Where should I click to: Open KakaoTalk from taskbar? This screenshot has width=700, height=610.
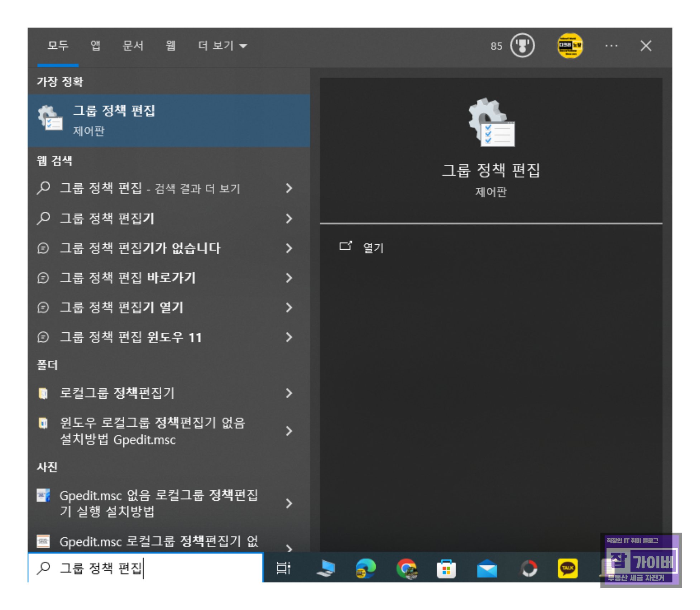click(x=568, y=568)
